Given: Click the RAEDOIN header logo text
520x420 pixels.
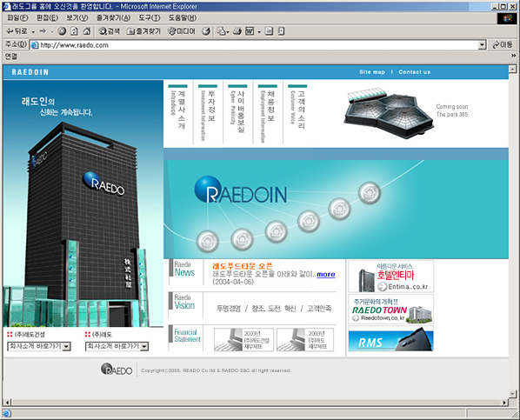Looking at the screenshot, I should (30, 72).
